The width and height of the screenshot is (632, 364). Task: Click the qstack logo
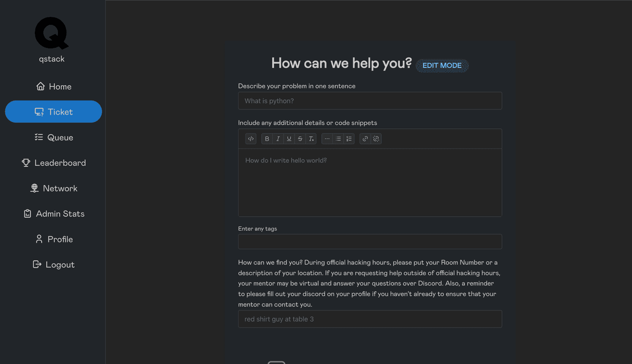pos(52,33)
